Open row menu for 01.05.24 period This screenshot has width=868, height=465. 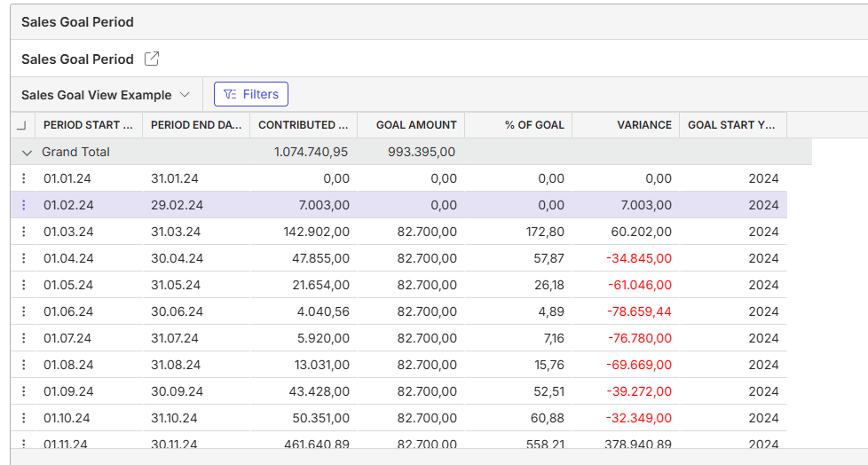pyautogui.click(x=23, y=285)
